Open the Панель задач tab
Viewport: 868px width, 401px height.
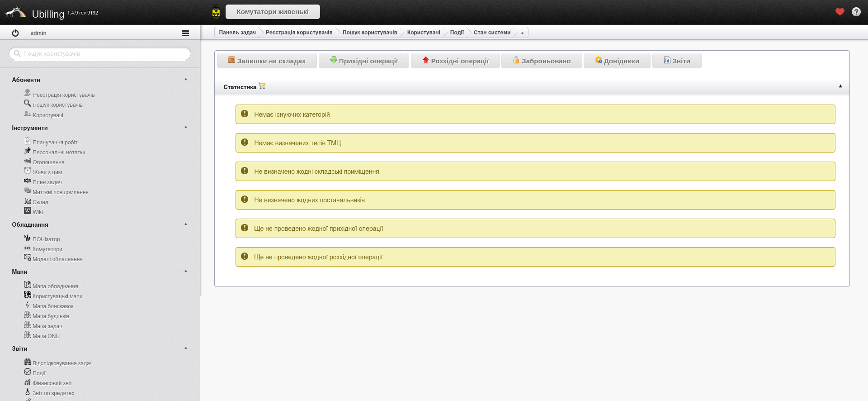pos(237,33)
